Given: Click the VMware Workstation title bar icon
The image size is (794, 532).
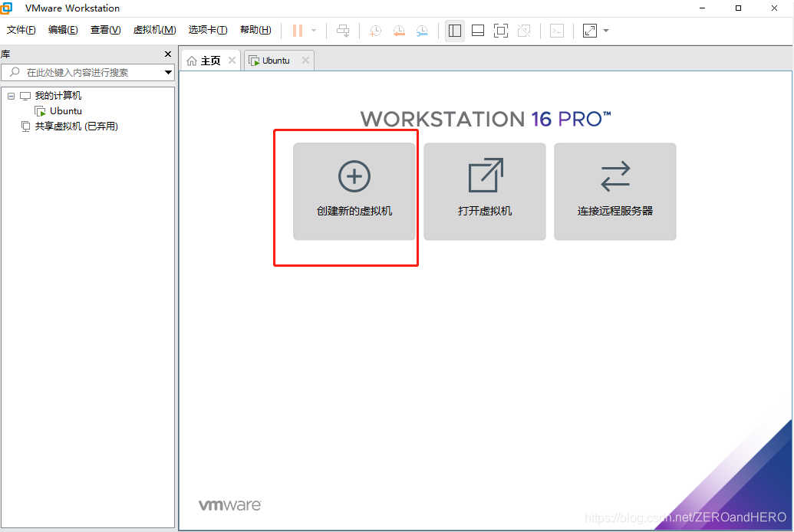Looking at the screenshot, I should tap(6, 8).
